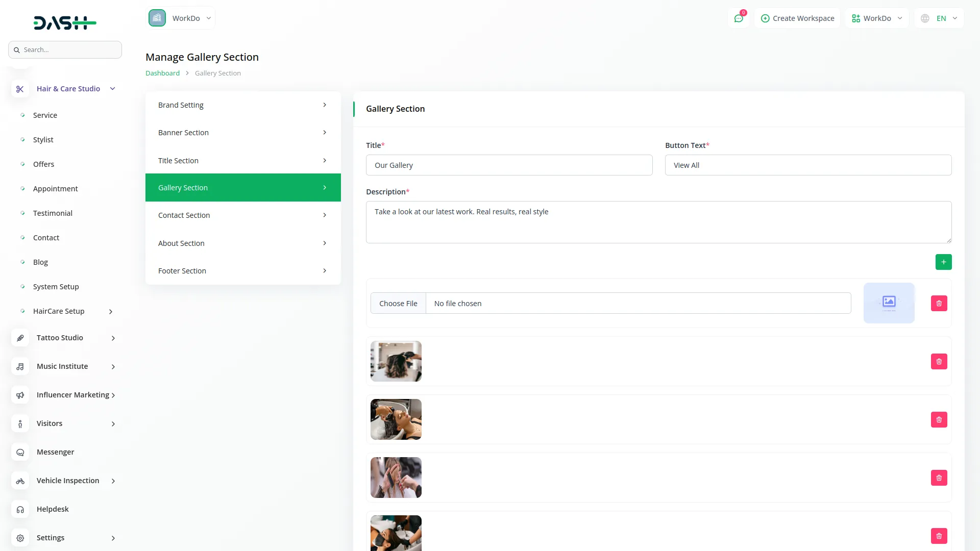
Task: Expand the HairCare Setup submenu
Action: pyautogui.click(x=110, y=311)
